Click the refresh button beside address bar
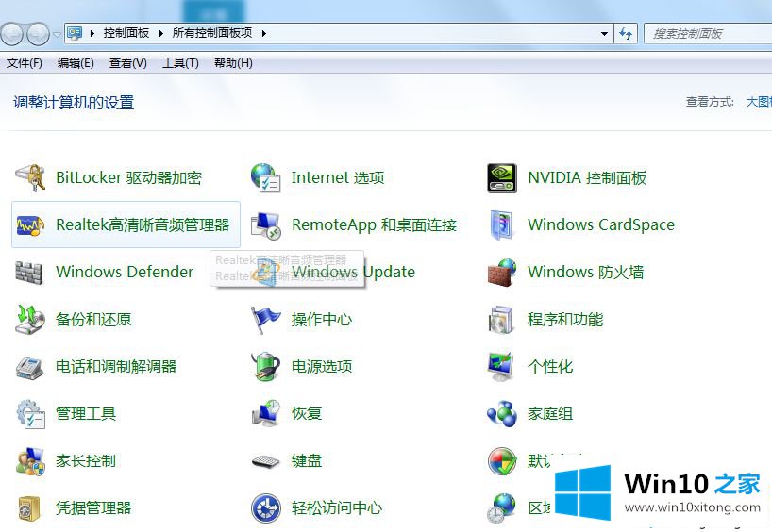The height and width of the screenshot is (532, 772). (x=626, y=33)
